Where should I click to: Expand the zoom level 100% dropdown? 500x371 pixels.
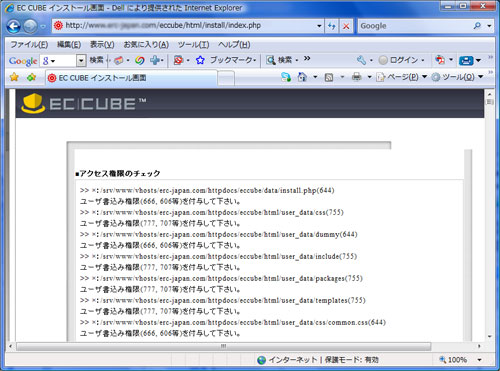(x=479, y=360)
